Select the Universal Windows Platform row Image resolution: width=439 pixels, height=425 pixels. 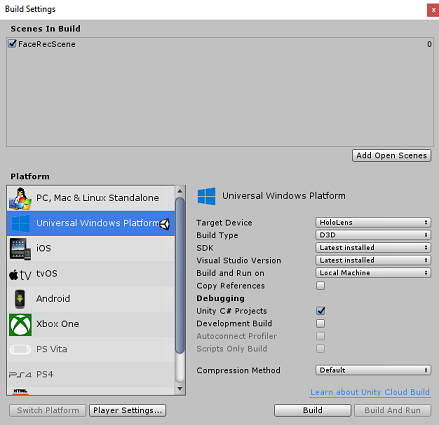pyautogui.click(x=91, y=223)
